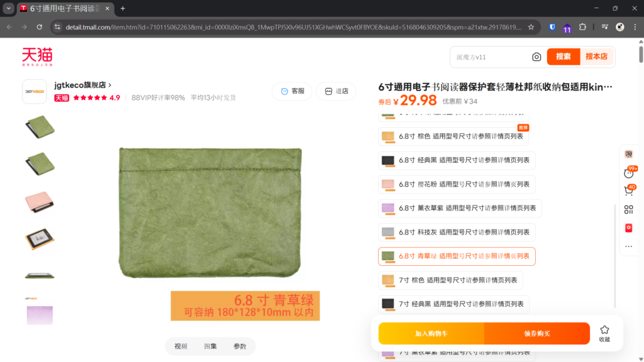Viewport: 644px width, 362px height.
Task: Select the 6.8寸 樱花粉 option
Action: [457, 184]
